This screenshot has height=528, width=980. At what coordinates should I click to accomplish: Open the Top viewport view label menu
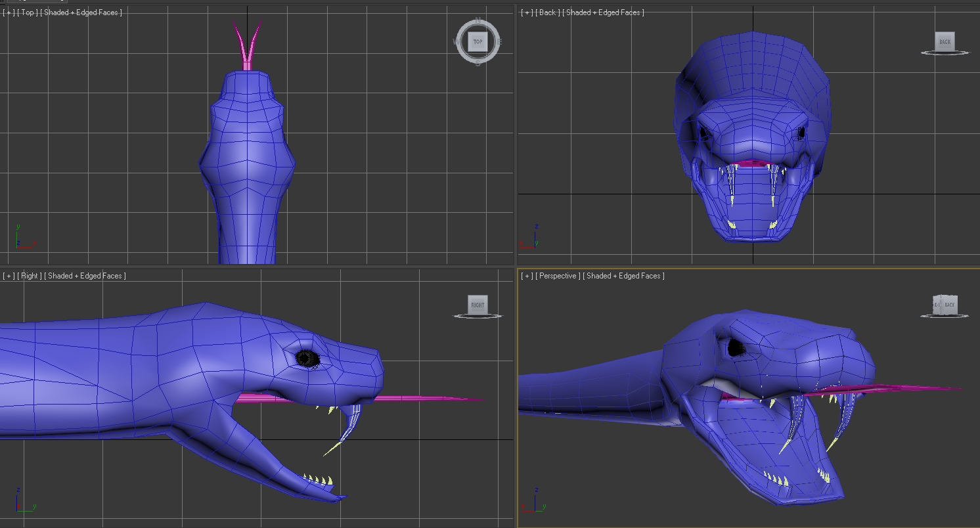point(28,12)
